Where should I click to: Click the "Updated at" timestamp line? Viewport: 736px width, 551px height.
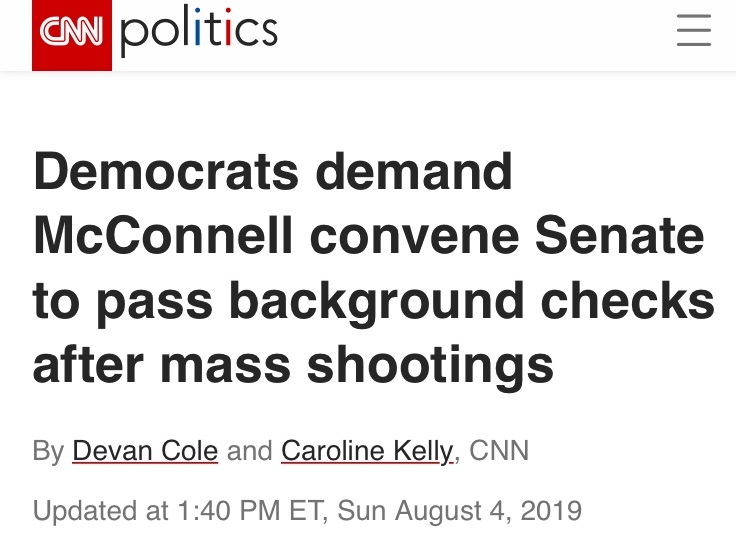coord(307,511)
